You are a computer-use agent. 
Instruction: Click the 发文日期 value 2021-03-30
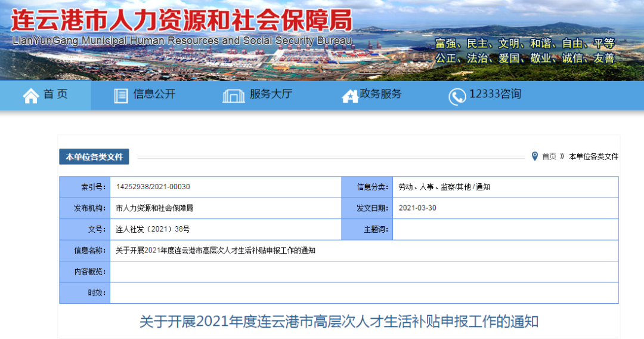click(x=417, y=208)
